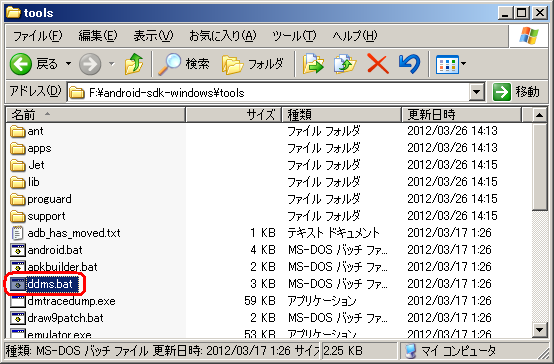Go up one folder level icon
This screenshot has height=364, width=554.
pyautogui.click(x=134, y=64)
